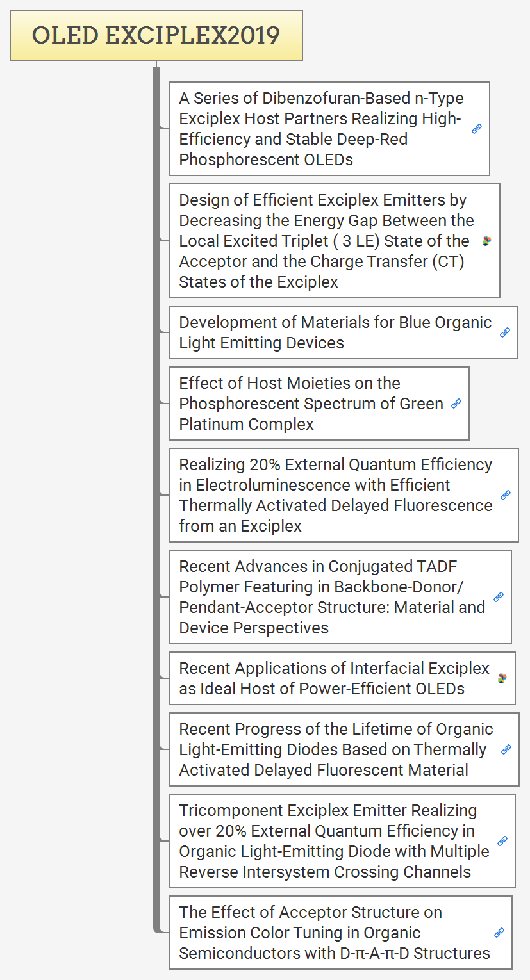530x980 pixels.
Task: Open link icon on Tricomponent Exciplex Emitter topic
Action: tap(502, 841)
